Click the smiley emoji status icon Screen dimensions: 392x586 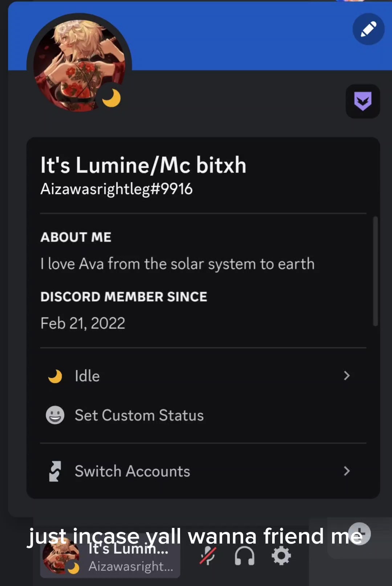click(x=55, y=415)
